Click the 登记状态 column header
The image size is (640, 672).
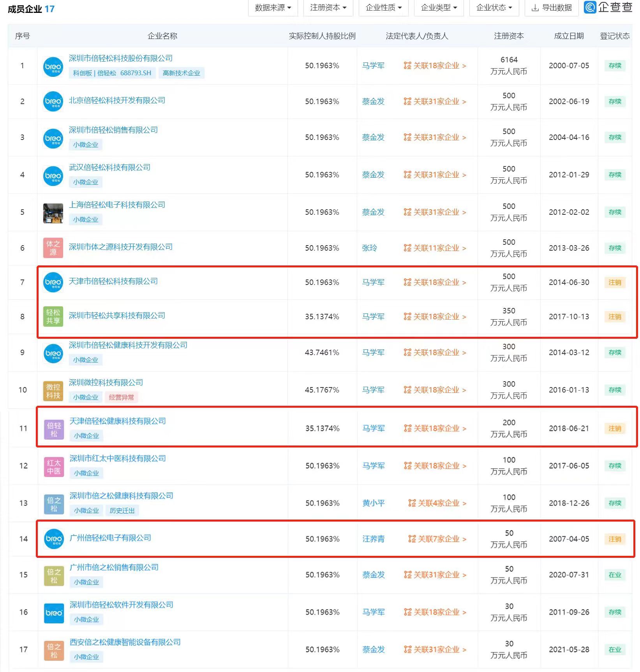pos(615,36)
